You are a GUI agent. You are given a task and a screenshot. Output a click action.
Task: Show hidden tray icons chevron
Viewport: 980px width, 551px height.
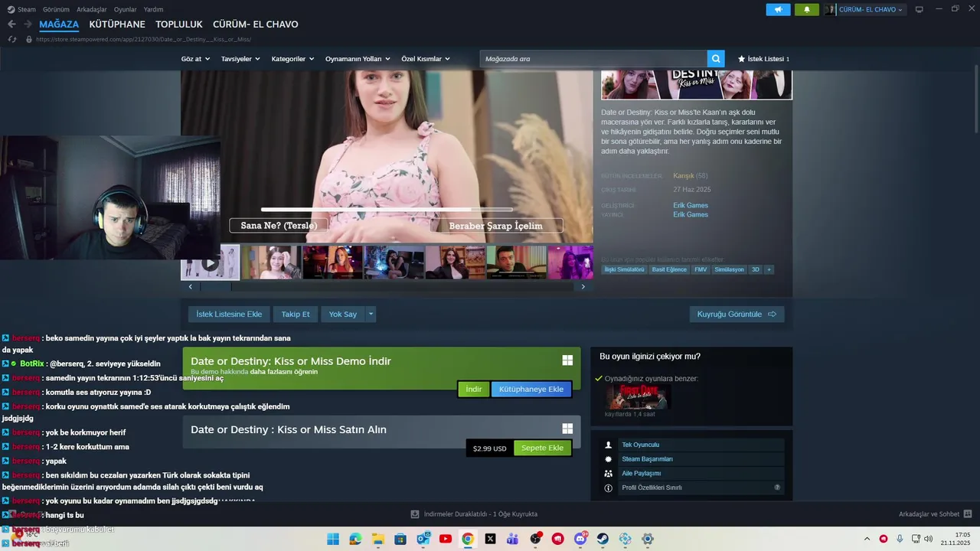click(x=867, y=539)
